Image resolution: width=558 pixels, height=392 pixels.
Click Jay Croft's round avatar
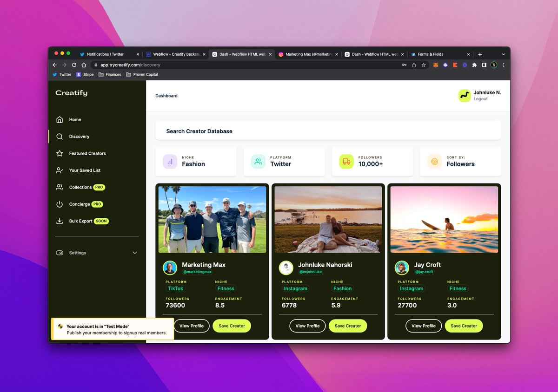pyautogui.click(x=402, y=268)
